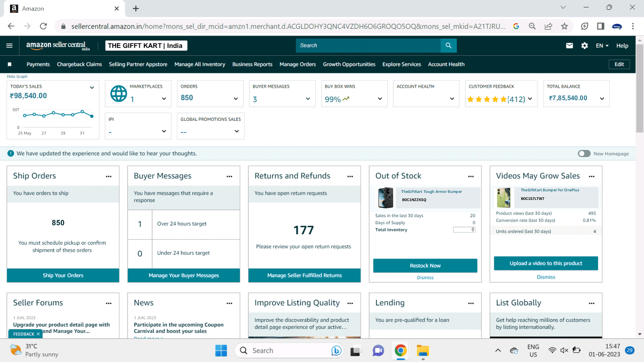Image resolution: width=644 pixels, height=362 pixels.
Task: Expand Global Promotions Sales dropdown
Action: [x=237, y=131]
